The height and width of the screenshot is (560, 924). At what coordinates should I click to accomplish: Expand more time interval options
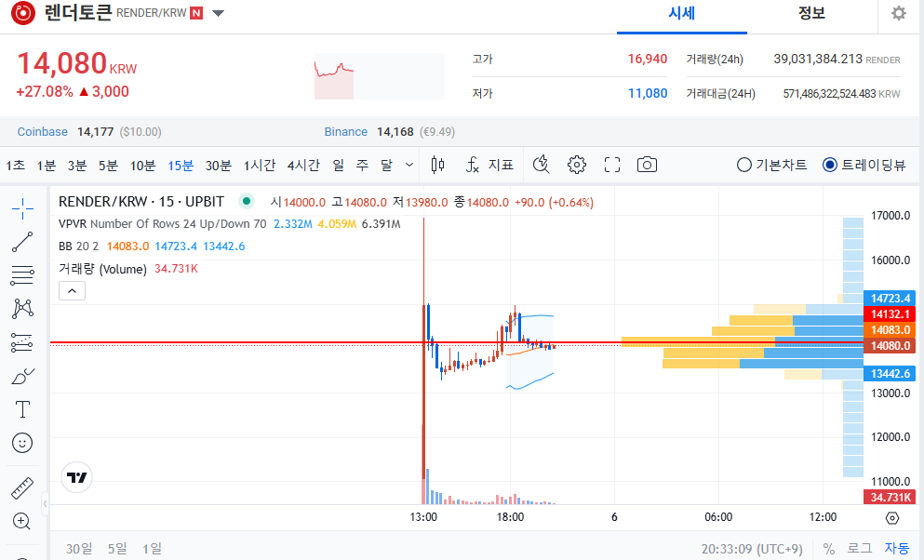[x=409, y=165]
